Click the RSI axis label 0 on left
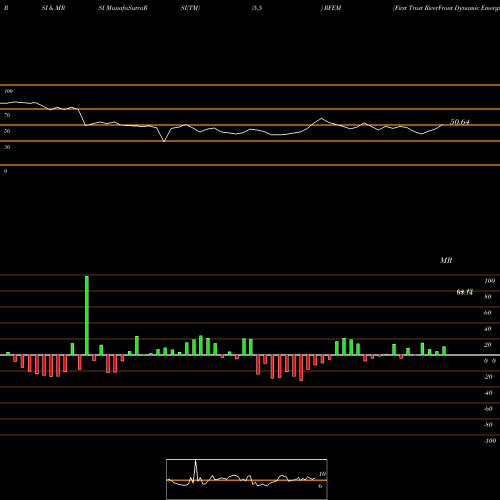The width and height of the screenshot is (500, 500). coord(5,171)
